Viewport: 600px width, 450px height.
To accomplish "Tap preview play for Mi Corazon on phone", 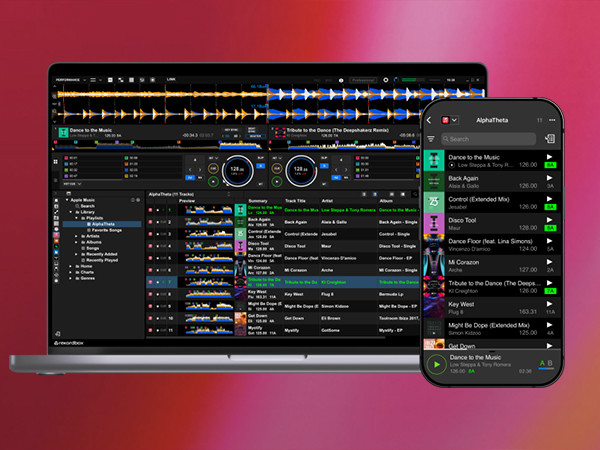I will [x=549, y=262].
